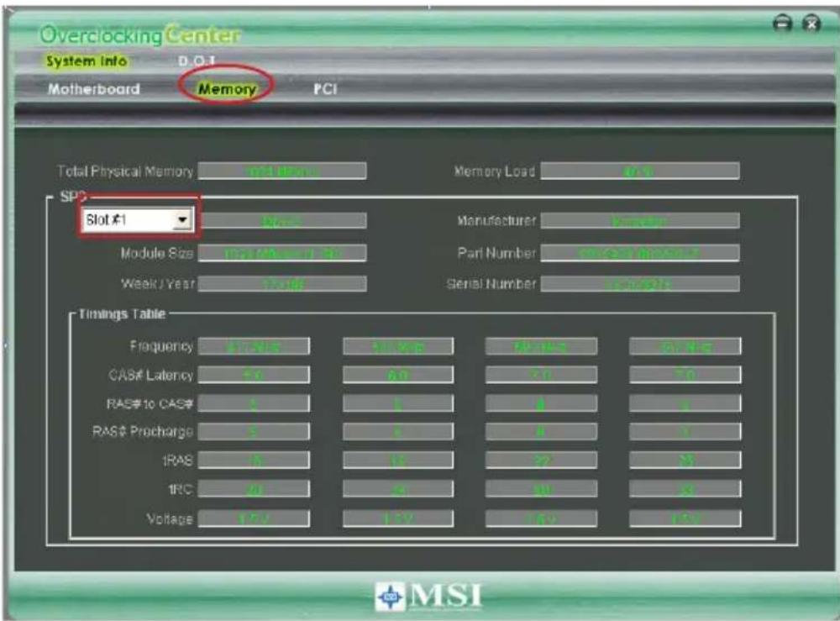Click the first CAS# Latency field
840x621 pixels.
(254, 375)
